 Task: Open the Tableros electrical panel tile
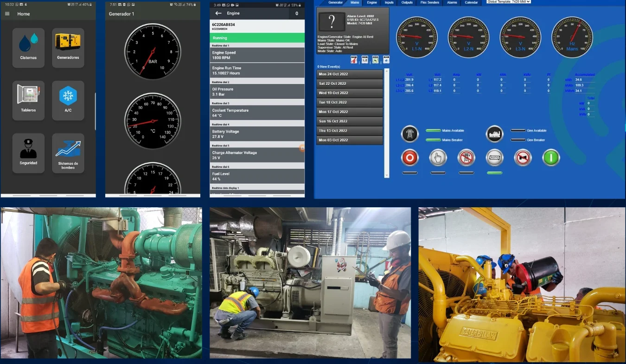28,100
